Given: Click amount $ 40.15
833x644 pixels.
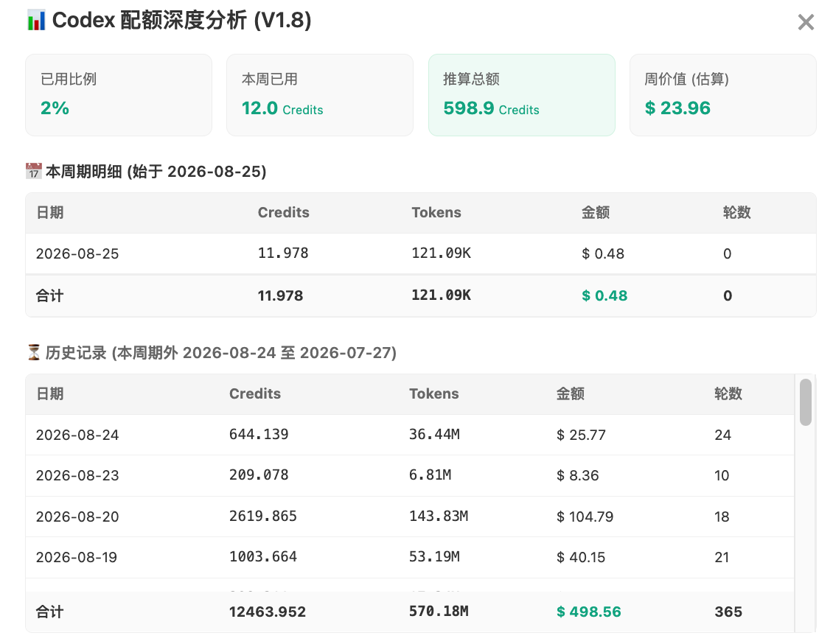Looking at the screenshot, I should coord(581,557).
